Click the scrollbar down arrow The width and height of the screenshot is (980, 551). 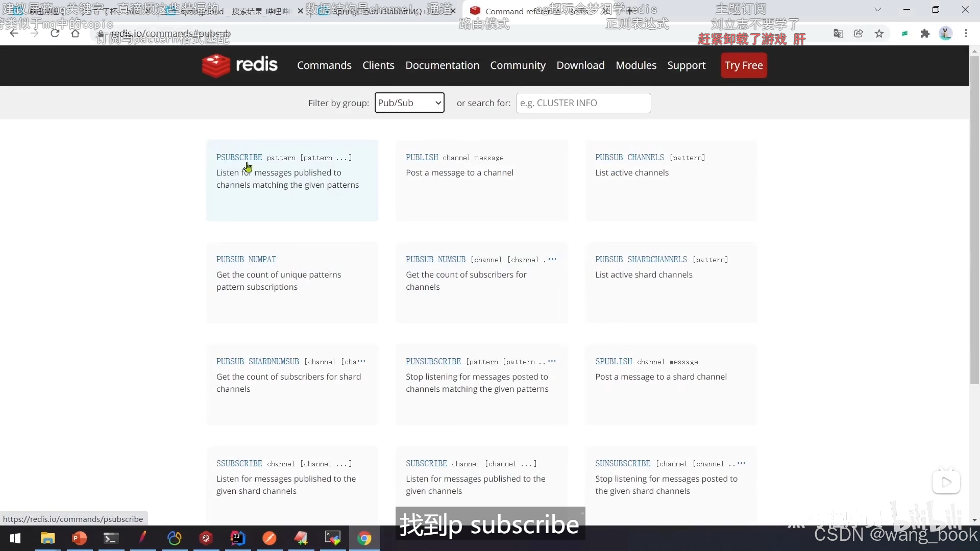[x=974, y=520]
